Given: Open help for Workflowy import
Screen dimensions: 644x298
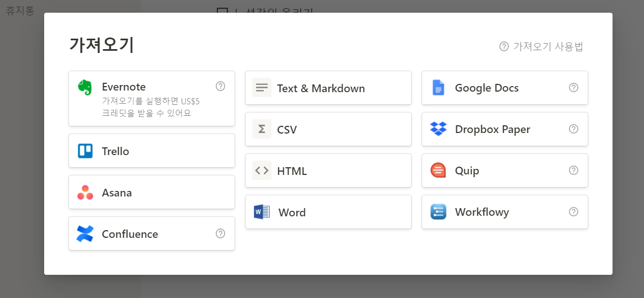Looking at the screenshot, I should point(574,212).
